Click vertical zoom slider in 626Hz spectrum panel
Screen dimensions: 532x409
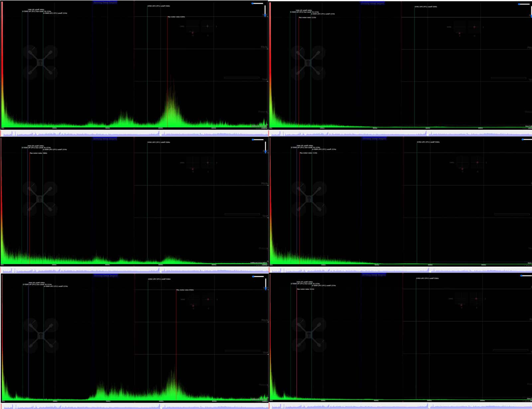pyautogui.click(x=265, y=11)
